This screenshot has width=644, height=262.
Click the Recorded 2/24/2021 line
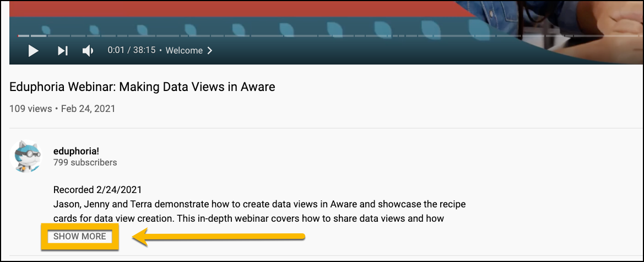[98, 190]
